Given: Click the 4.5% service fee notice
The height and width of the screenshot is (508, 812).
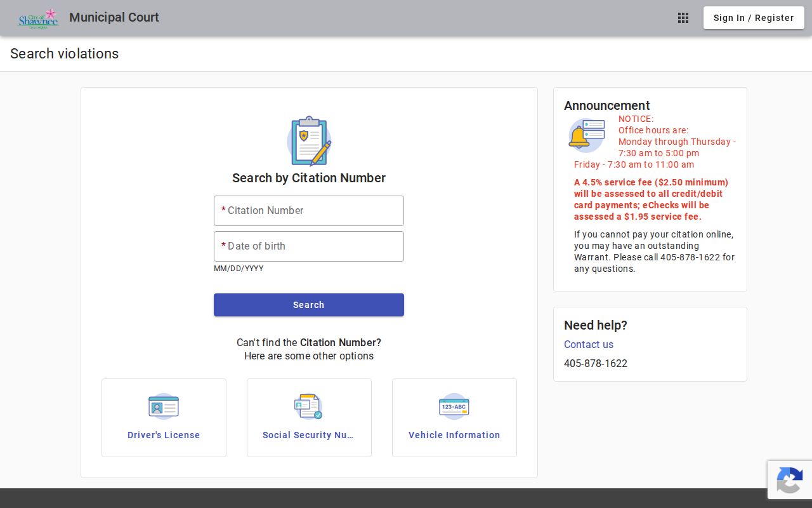Looking at the screenshot, I should pyautogui.click(x=652, y=199).
